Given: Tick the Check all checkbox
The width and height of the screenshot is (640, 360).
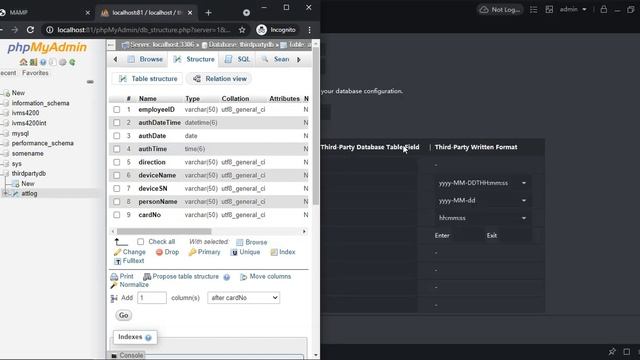Looking at the screenshot, I should pos(140,242).
